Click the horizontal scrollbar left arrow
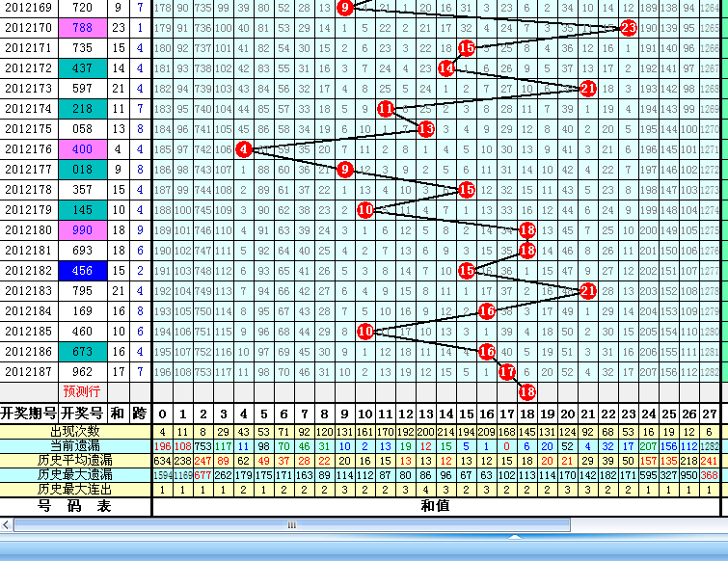The image size is (728, 561). click(x=8, y=525)
